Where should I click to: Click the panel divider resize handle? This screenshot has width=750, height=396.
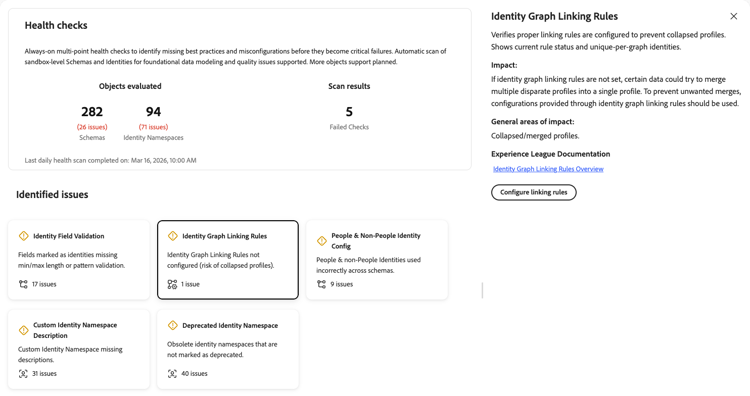(482, 290)
